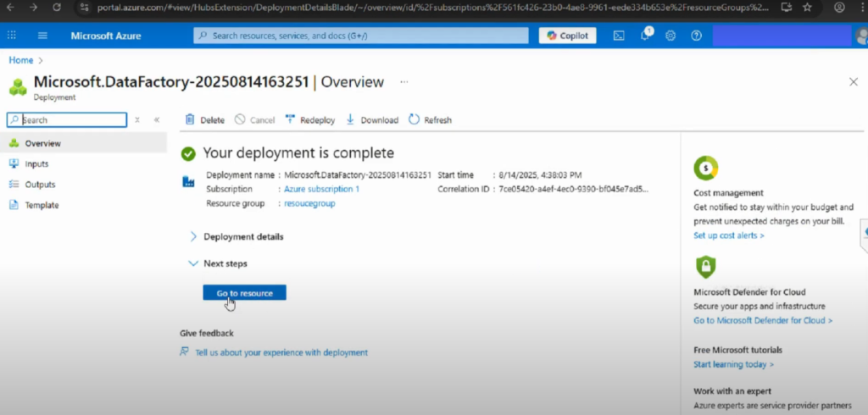Open Start learning today link

[733, 364]
